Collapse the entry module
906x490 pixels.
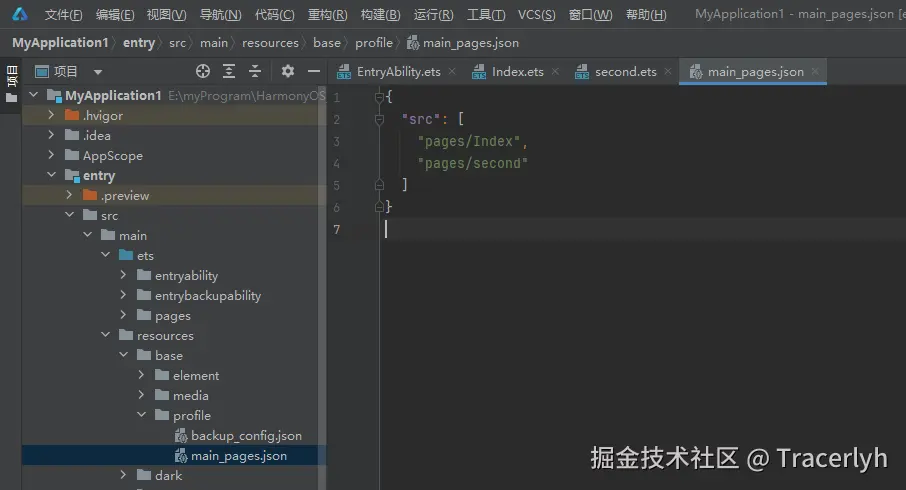coord(51,175)
